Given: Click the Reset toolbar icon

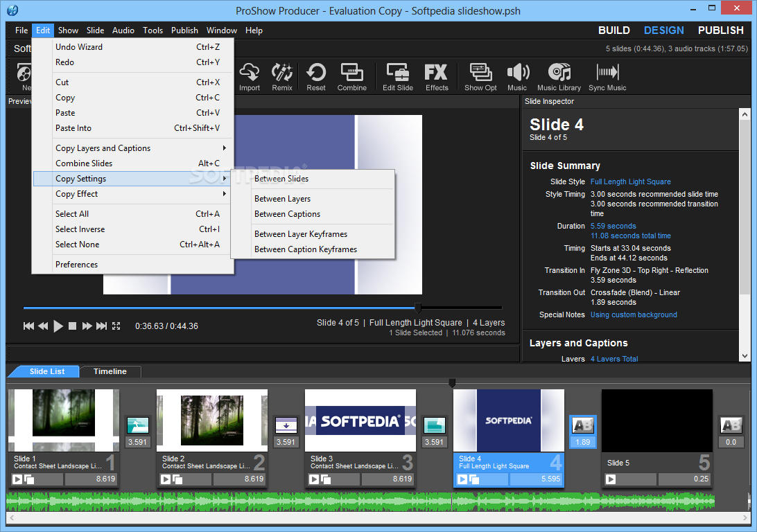Looking at the screenshot, I should point(315,77).
